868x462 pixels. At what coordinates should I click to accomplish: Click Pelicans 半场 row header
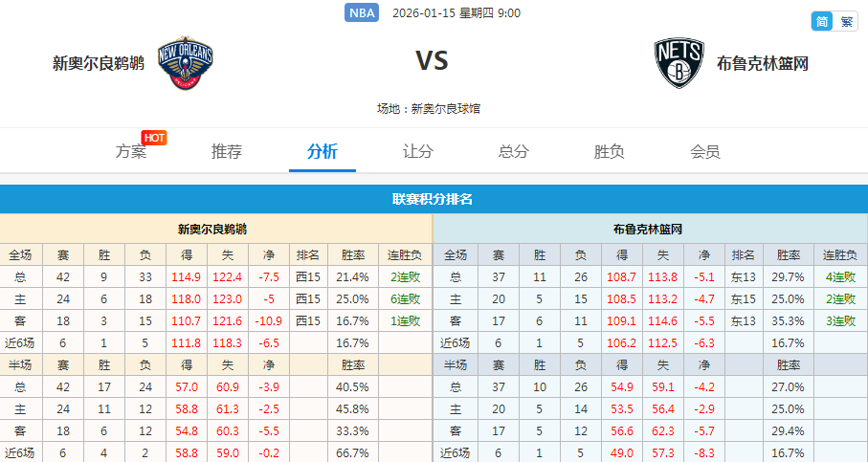tap(20, 365)
